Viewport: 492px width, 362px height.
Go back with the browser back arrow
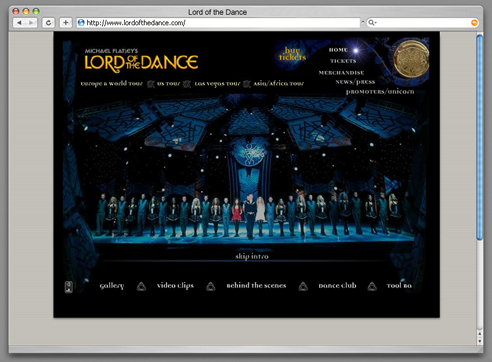pos(19,23)
